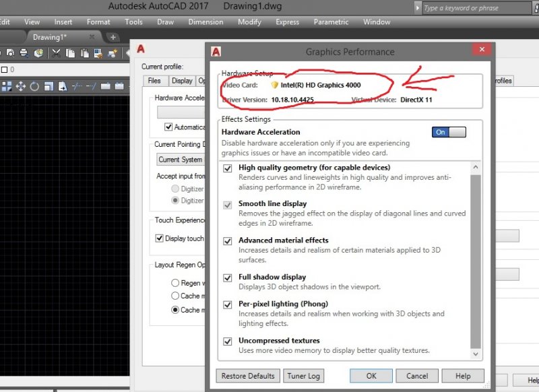Click the 3D print toolbar icon
The image size is (539, 392).
(39, 53)
